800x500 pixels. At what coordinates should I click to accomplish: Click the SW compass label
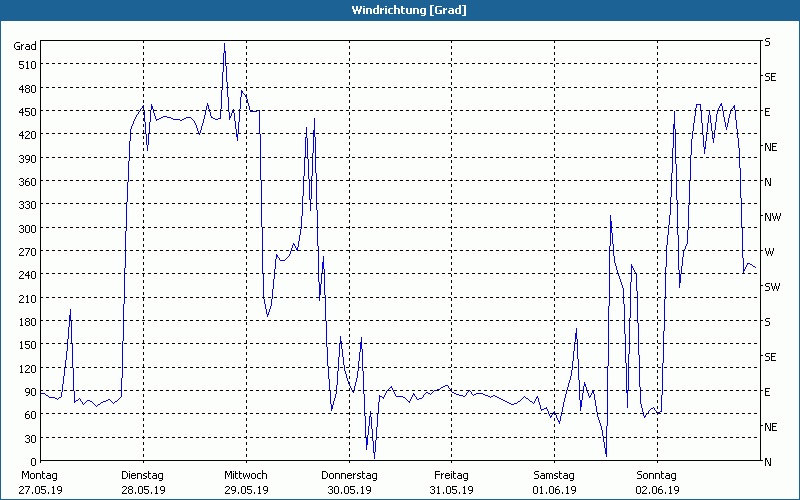(771, 287)
